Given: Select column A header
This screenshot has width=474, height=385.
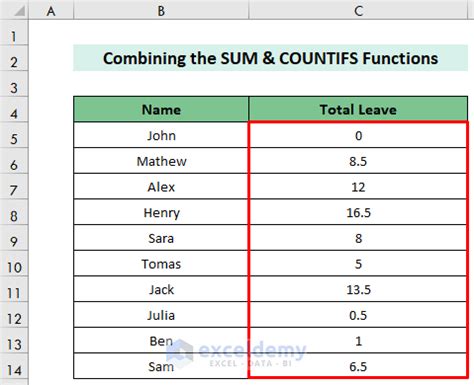Looking at the screenshot, I should 51,10.
